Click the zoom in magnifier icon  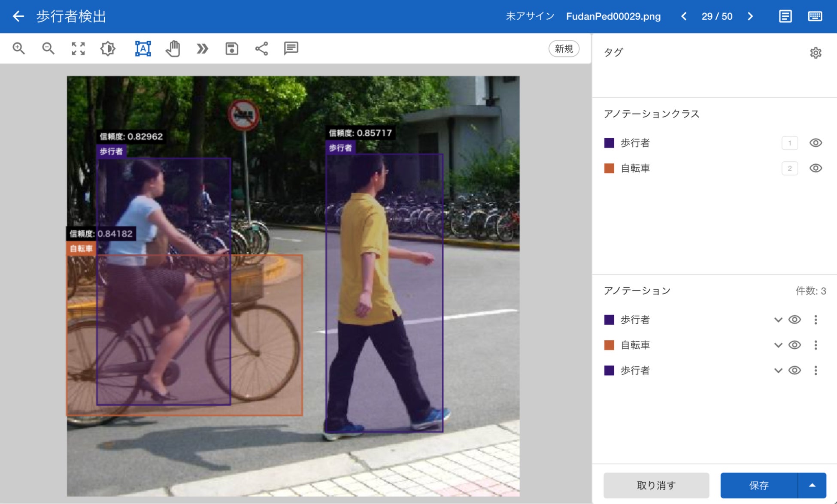(18, 48)
